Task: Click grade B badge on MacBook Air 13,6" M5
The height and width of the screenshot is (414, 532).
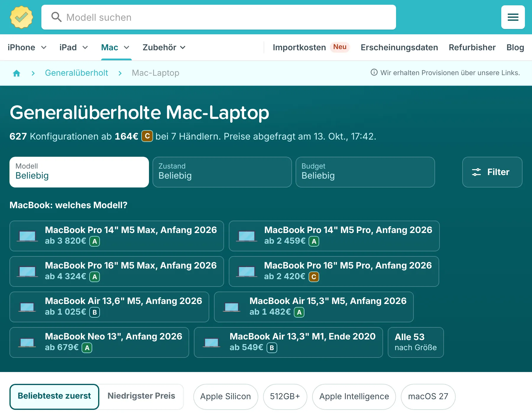Action: click(x=95, y=312)
